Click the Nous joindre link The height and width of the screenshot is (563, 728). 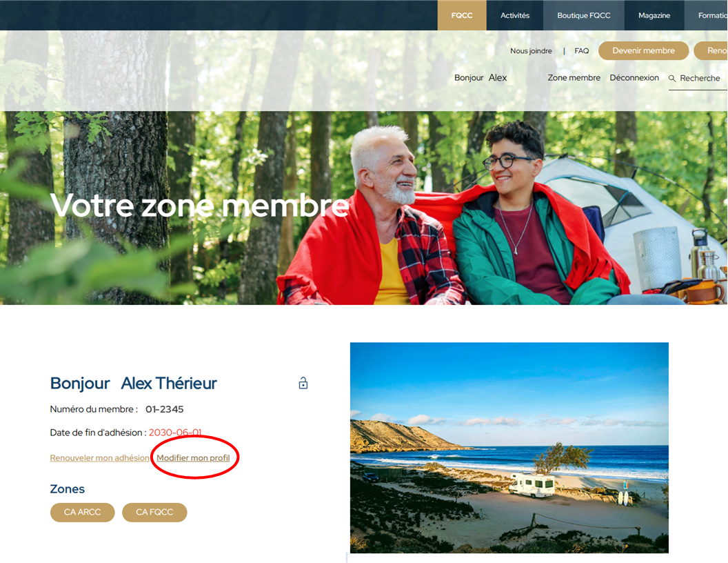(x=531, y=50)
